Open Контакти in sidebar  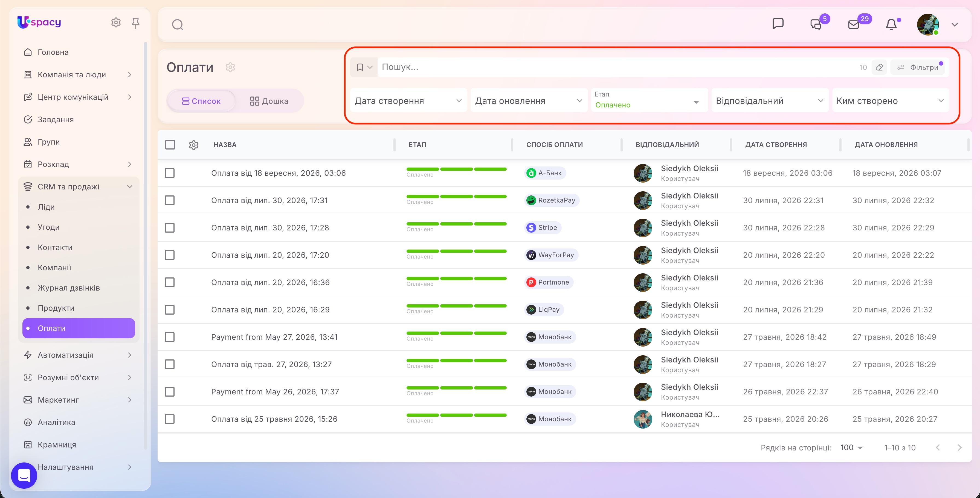55,247
